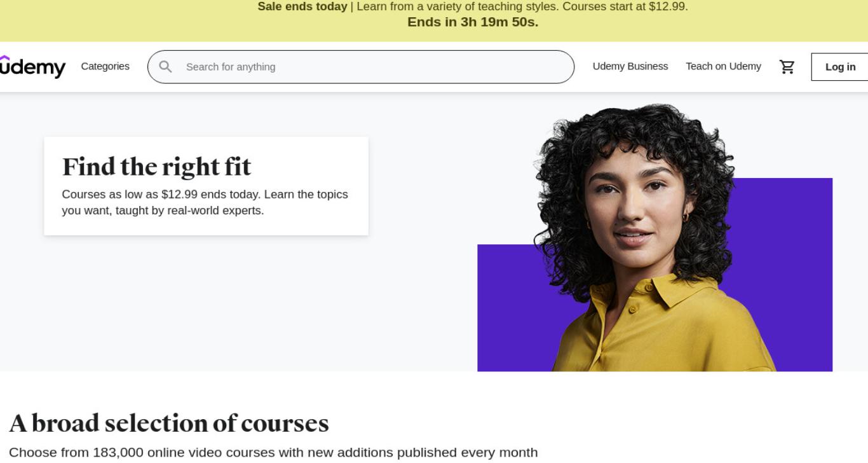Image resolution: width=868 pixels, height=463 pixels.
Task: Open the Udemy Business link
Action: [630, 66]
